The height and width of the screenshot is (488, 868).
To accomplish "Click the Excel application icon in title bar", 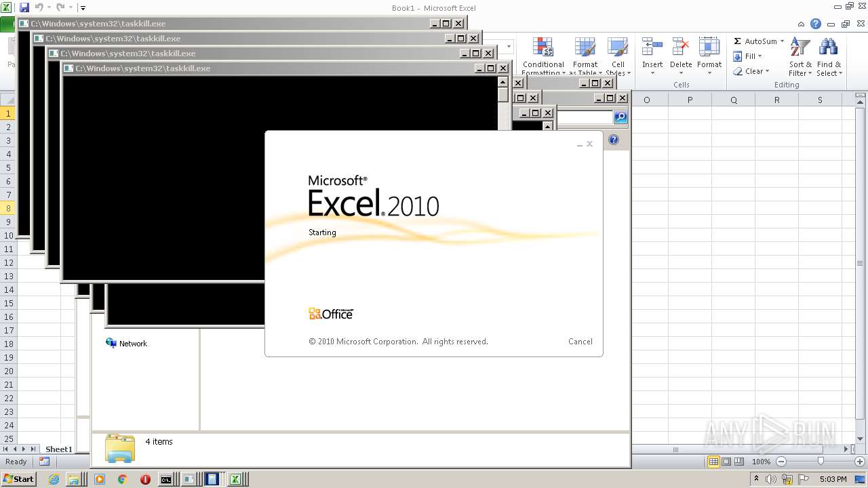I will pos(7,7).
